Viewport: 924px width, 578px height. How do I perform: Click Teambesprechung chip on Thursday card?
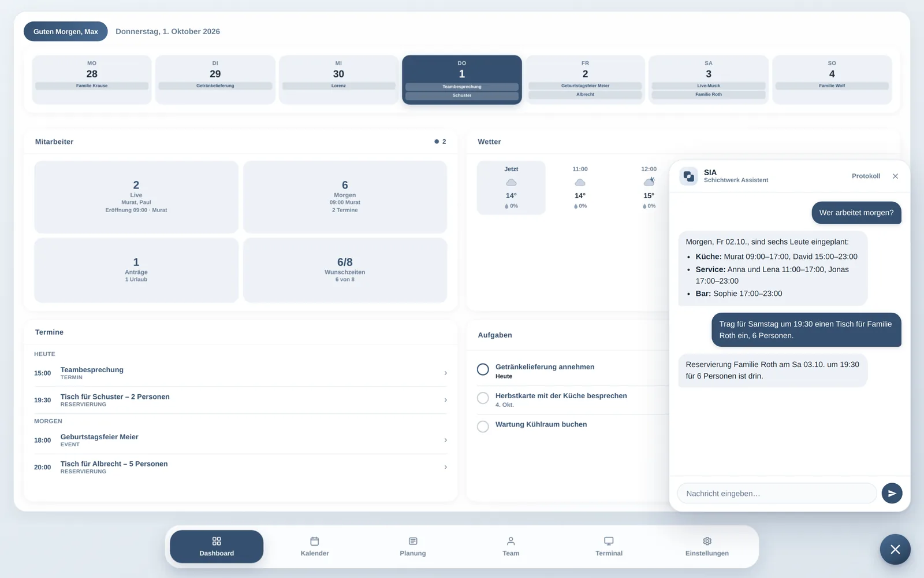[x=462, y=87]
